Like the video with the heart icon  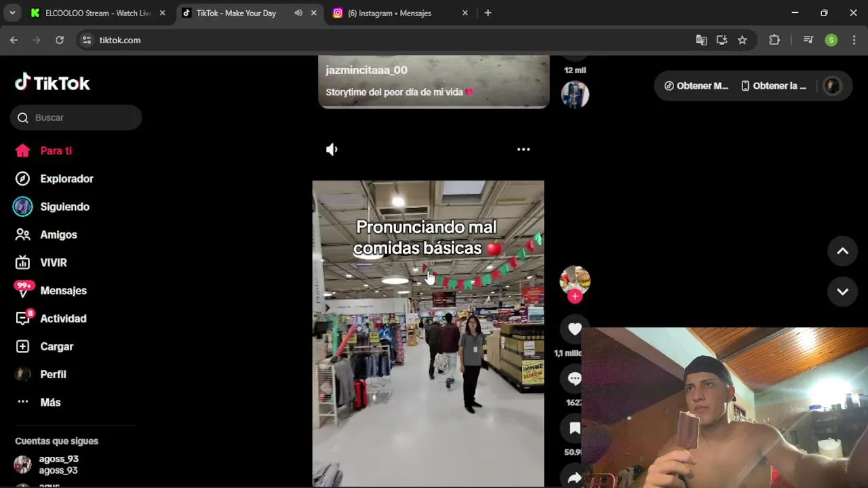[575, 329]
